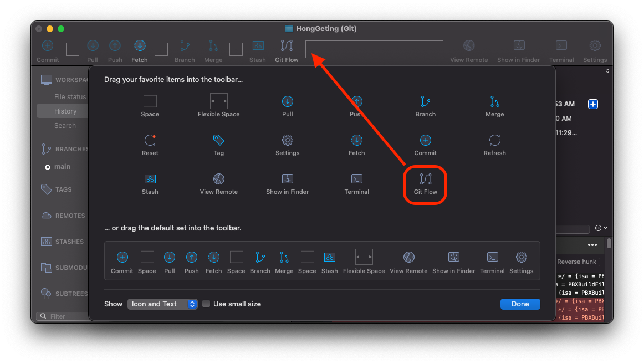
Task: Click Pull in the window toolbar
Action: pos(93,52)
